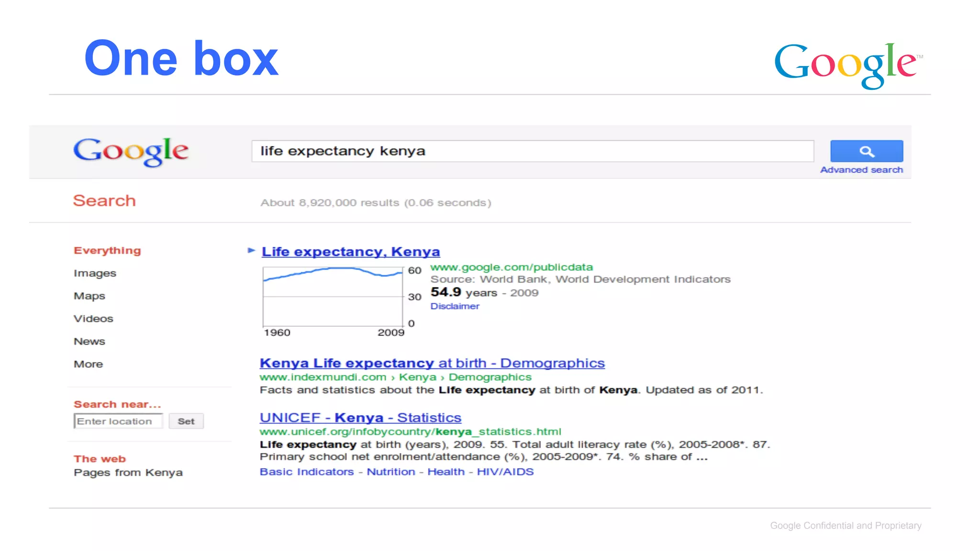The image size is (980, 551).
Task: Expand the More search options
Action: 88,364
